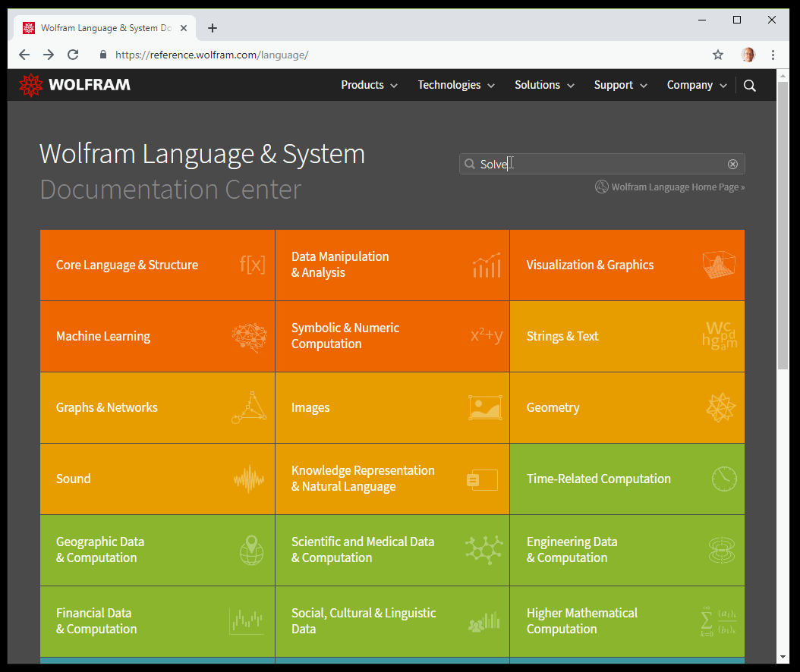Open the Geometry category
This screenshot has height=672, width=800.
(x=627, y=408)
